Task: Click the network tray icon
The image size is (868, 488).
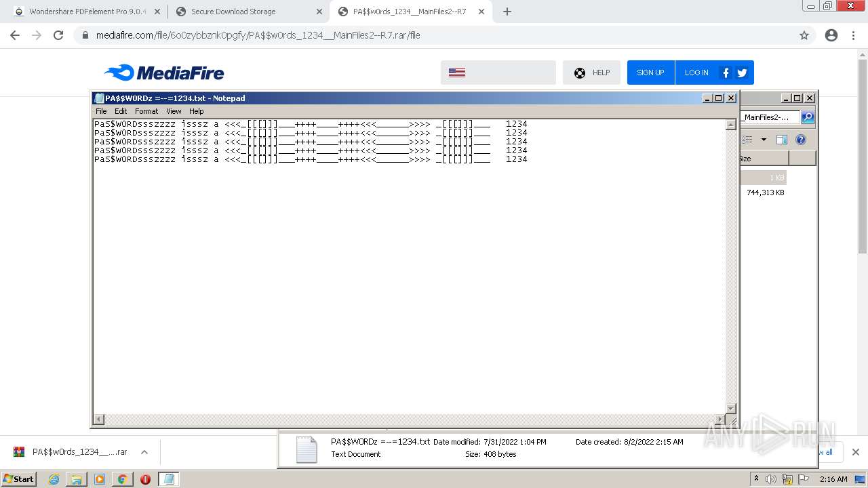Action: coord(787,479)
